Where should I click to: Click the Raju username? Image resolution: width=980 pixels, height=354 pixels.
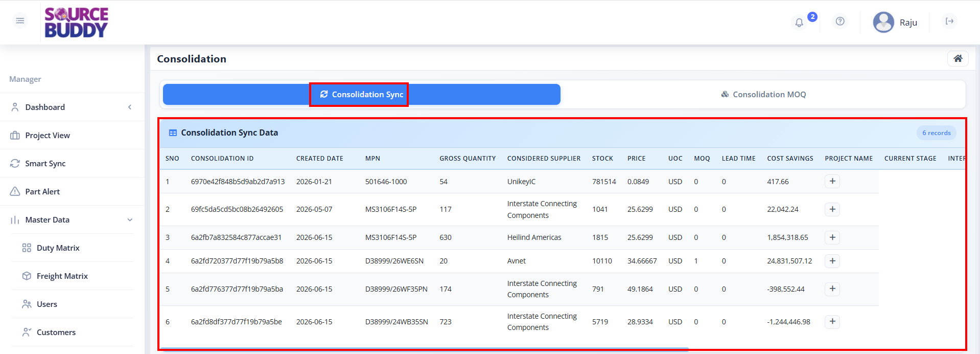pos(908,23)
